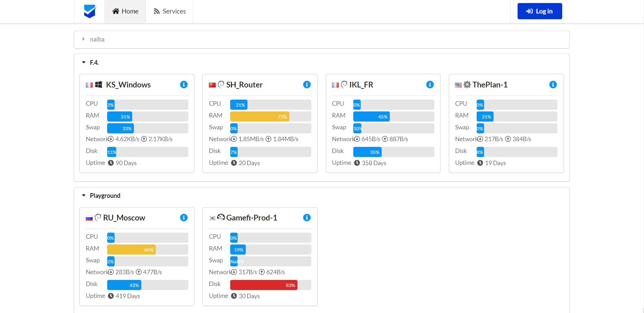Viewport: 644px width, 313px height.
Task: Go to the Home tab
Action: point(125,11)
